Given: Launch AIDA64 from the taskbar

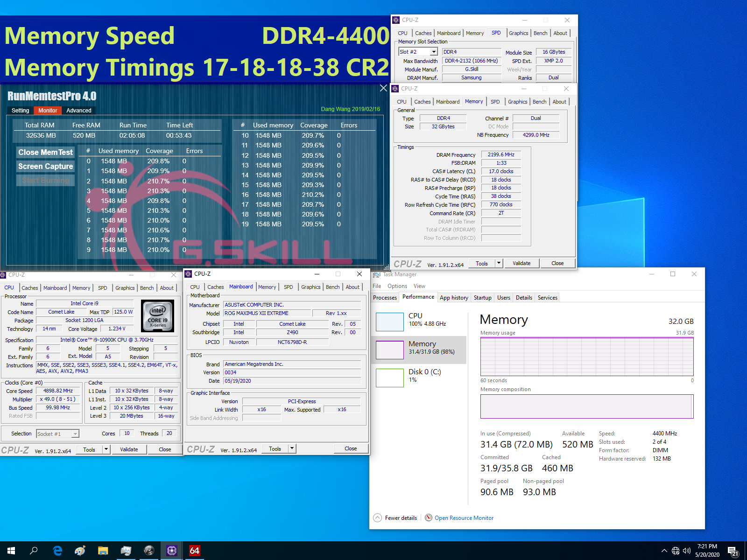Looking at the screenshot, I should tap(195, 551).
